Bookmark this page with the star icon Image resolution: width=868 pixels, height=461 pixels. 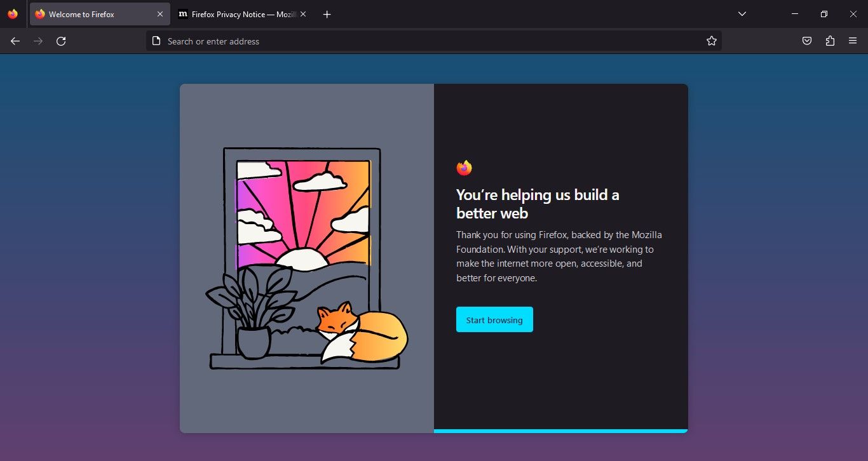tap(711, 41)
